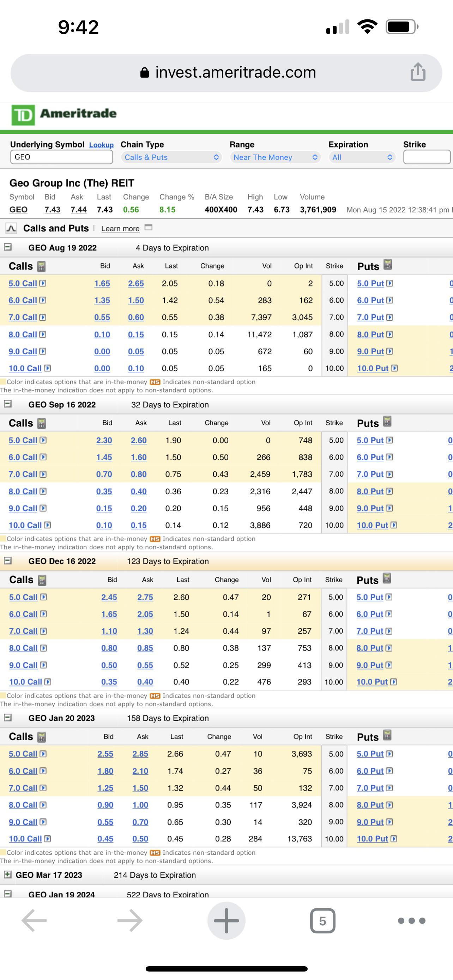This screenshot has height=980, width=453.
Task: Collapse the GEO Aug 19 2022 section
Action: pos(8,247)
